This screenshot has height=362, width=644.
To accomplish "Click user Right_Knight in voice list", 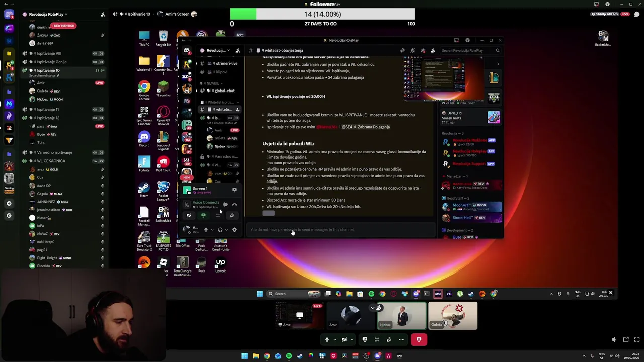I will (x=47, y=258).
